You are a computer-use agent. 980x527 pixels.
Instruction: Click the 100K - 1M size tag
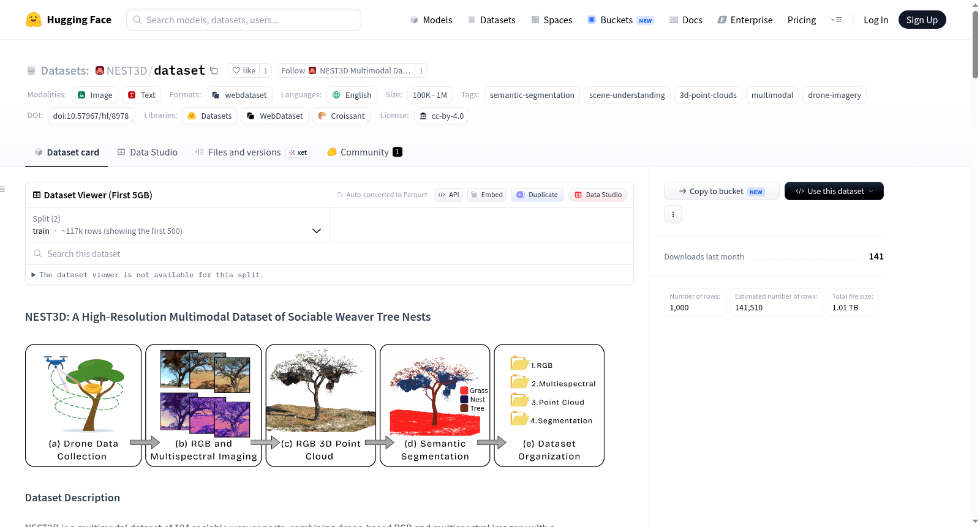pyautogui.click(x=430, y=95)
